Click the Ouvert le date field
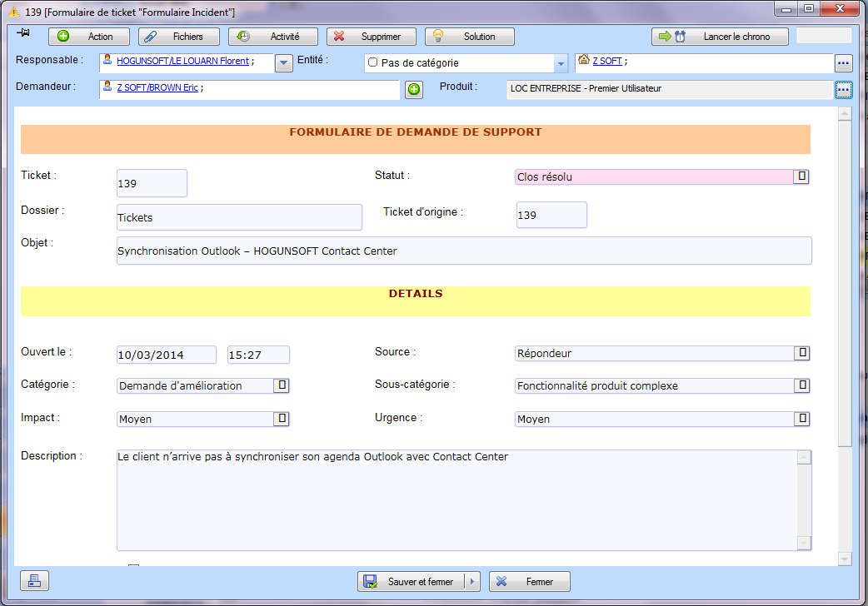Viewport: 868px width, 606px height. pos(166,355)
